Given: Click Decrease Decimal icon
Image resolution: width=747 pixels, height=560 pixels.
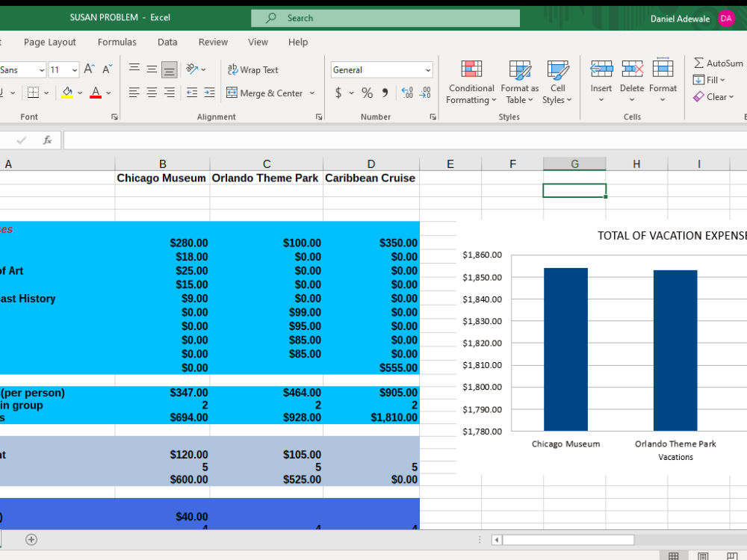Looking at the screenshot, I should (425, 93).
